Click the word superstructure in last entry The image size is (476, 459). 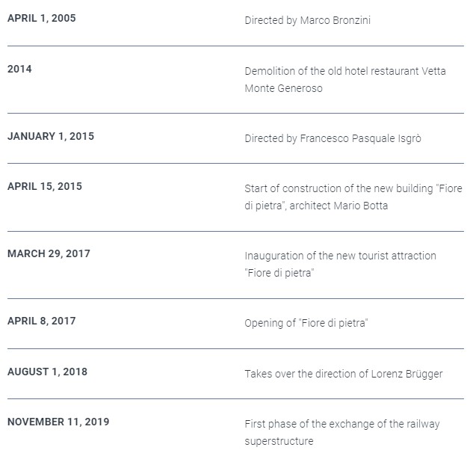[279, 441]
